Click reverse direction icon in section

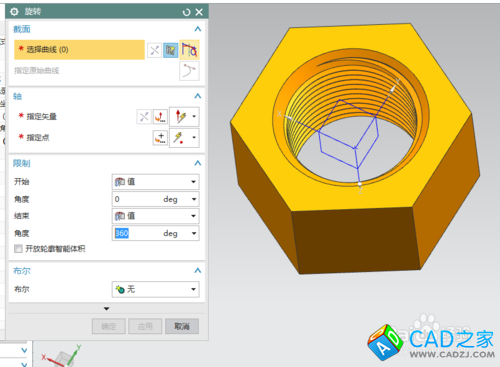(154, 50)
